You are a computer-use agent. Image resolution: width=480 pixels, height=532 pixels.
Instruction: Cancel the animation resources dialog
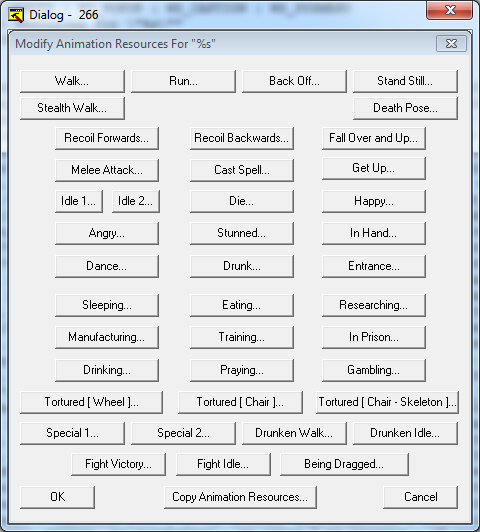421,497
